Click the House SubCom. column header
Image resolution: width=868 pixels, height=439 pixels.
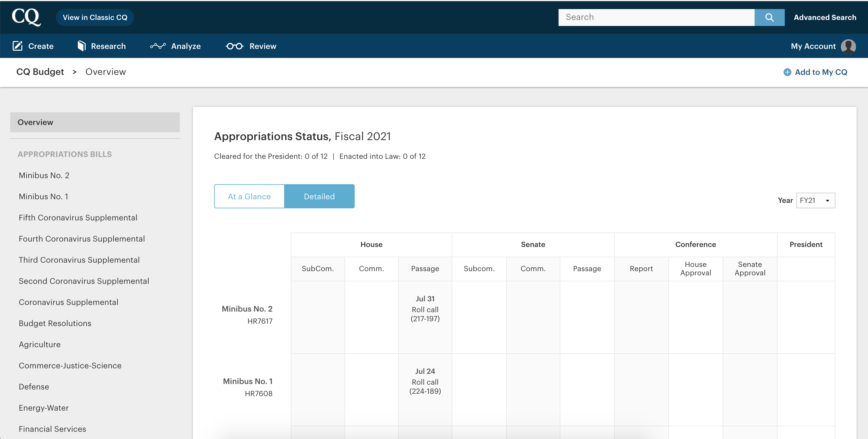coord(318,269)
